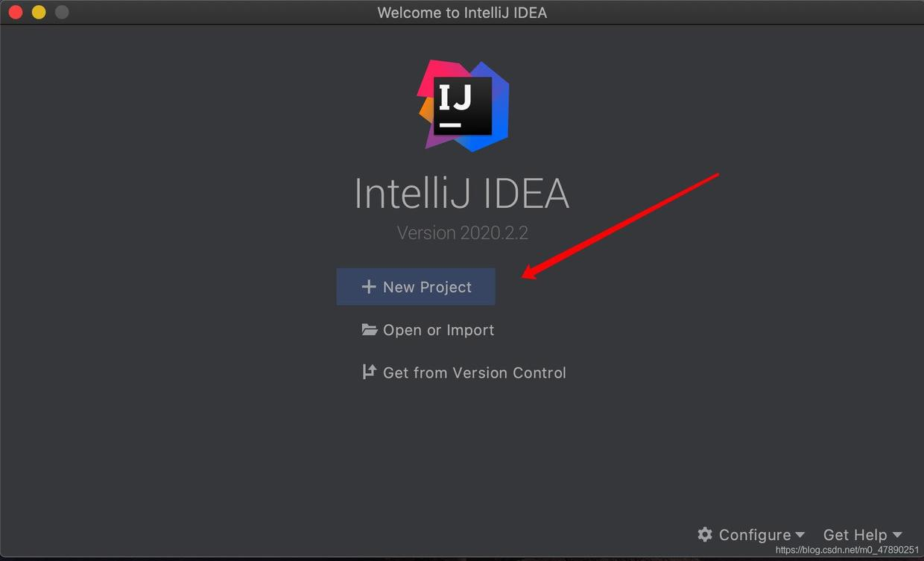Click the large IntelliJ IDEA heading
Screen dimensions: 924x561
click(462, 193)
